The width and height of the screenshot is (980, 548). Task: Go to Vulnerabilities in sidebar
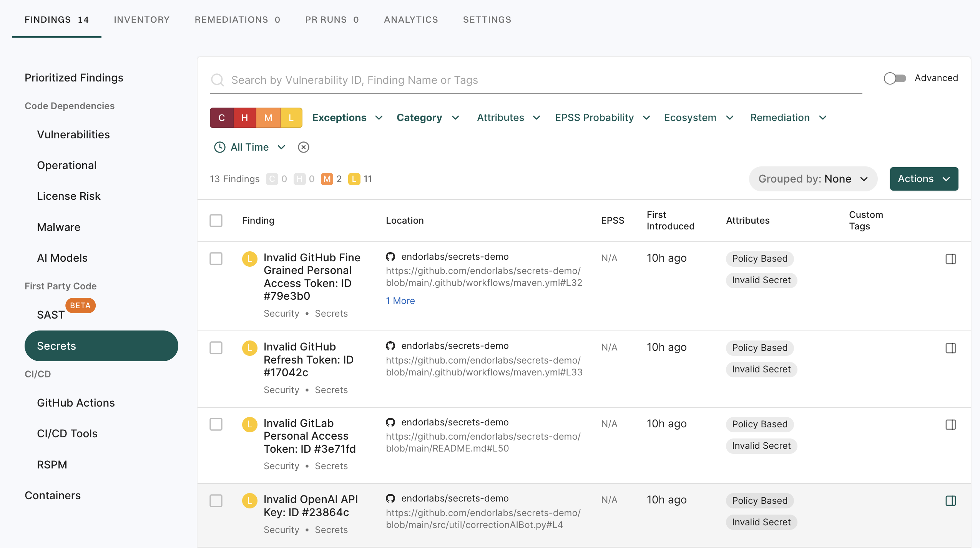click(x=73, y=135)
